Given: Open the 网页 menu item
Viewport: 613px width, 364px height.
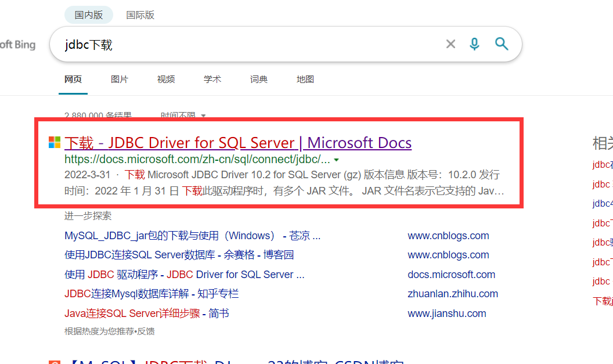Looking at the screenshot, I should (x=73, y=79).
